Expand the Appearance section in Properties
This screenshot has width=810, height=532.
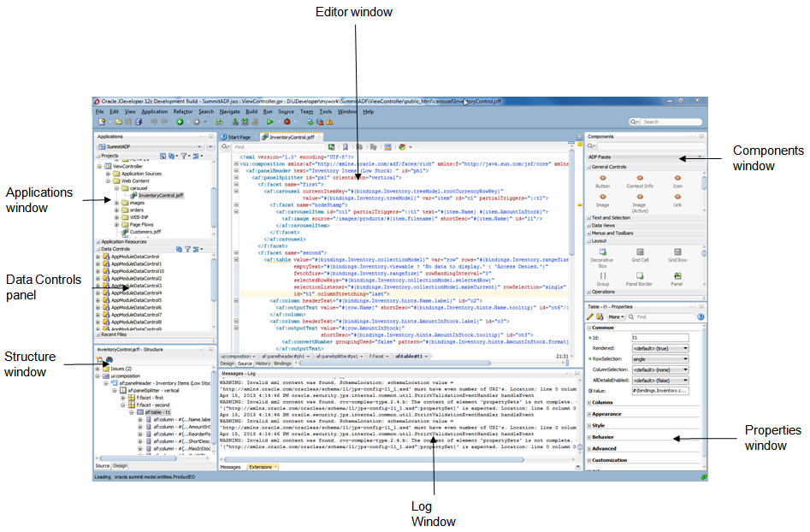(x=589, y=414)
